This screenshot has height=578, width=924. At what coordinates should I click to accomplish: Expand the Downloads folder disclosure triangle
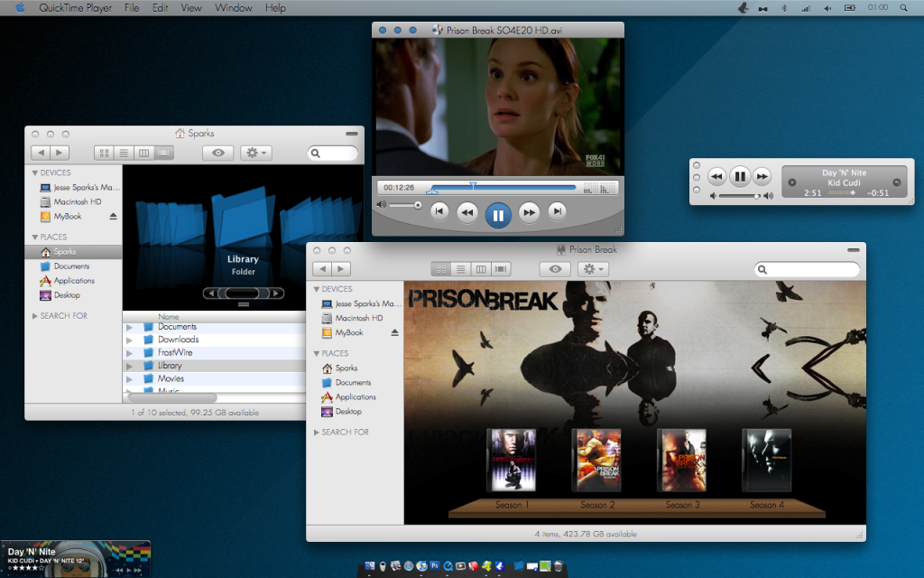click(129, 340)
